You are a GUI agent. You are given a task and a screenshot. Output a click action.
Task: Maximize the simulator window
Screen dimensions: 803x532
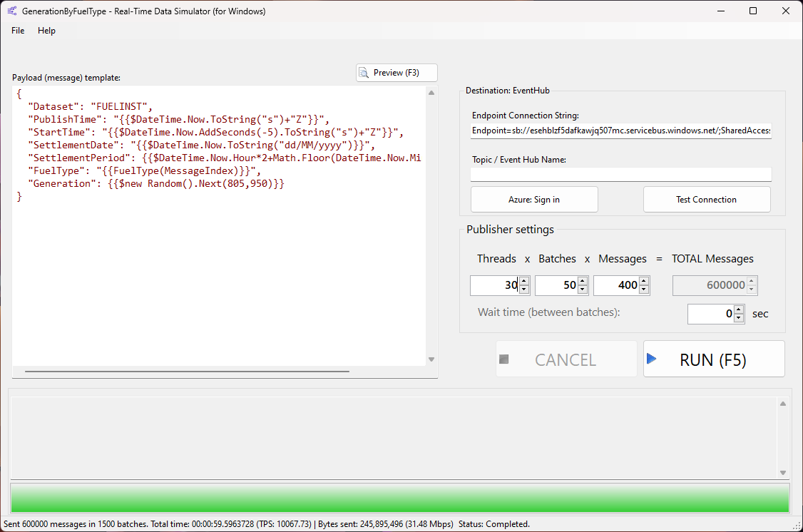point(753,11)
